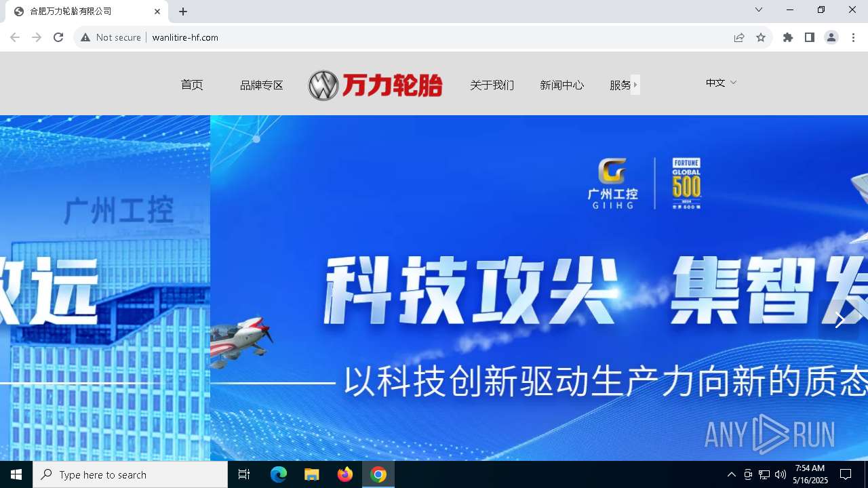Bookmark this page with the star icon
This screenshot has width=868, height=488.
tap(761, 37)
